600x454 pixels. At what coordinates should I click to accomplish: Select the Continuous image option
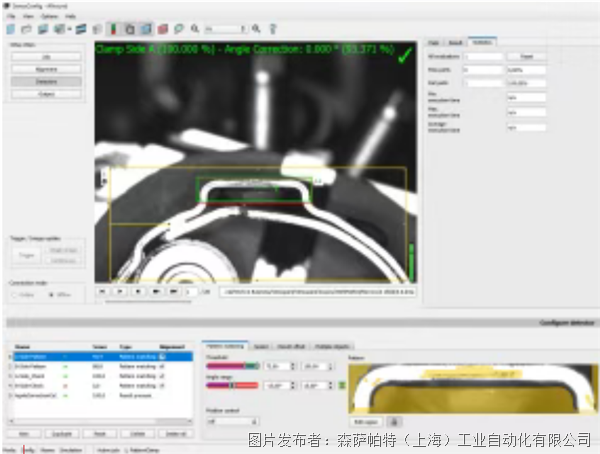point(63,261)
